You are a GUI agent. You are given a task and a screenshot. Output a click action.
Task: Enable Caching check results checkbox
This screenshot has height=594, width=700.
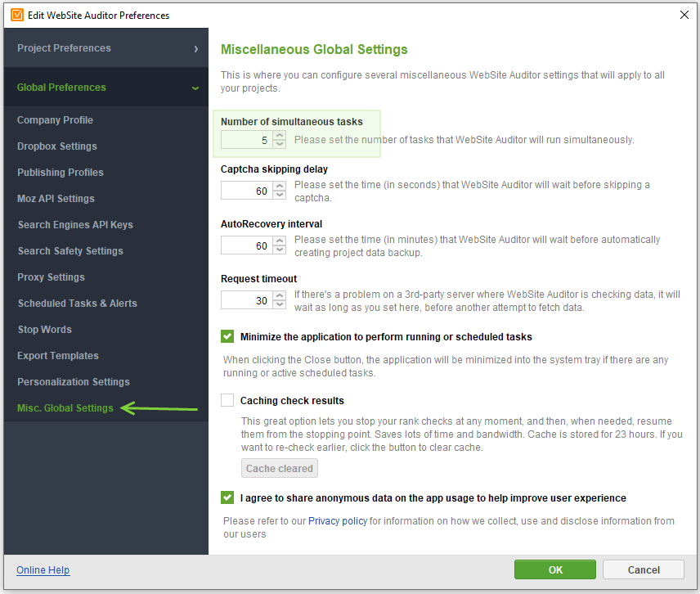[227, 400]
